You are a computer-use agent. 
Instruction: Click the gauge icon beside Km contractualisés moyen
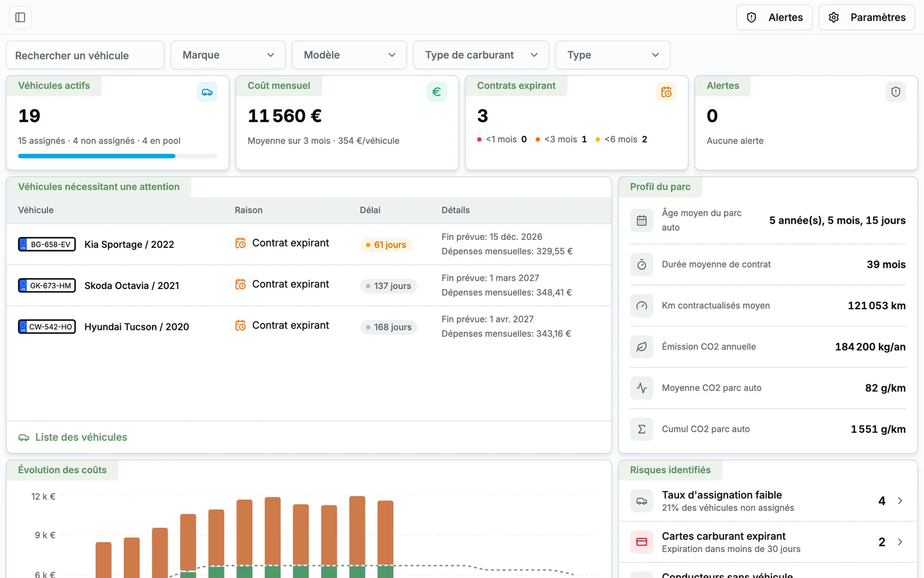tap(642, 306)
